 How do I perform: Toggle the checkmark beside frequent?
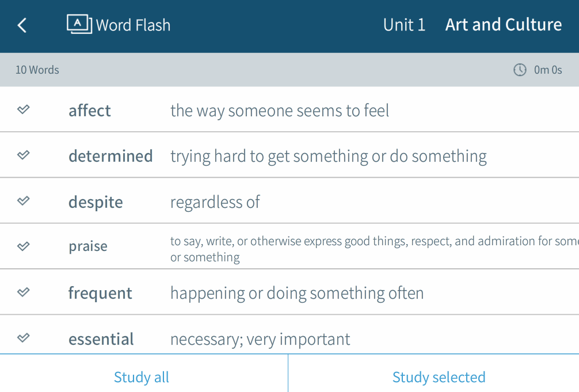24,292
